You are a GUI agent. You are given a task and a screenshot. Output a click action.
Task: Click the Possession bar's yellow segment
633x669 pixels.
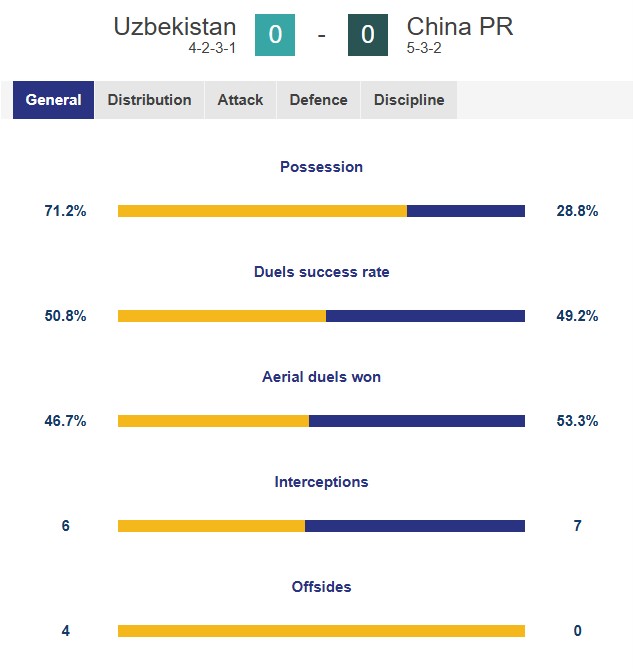point(262,211)
